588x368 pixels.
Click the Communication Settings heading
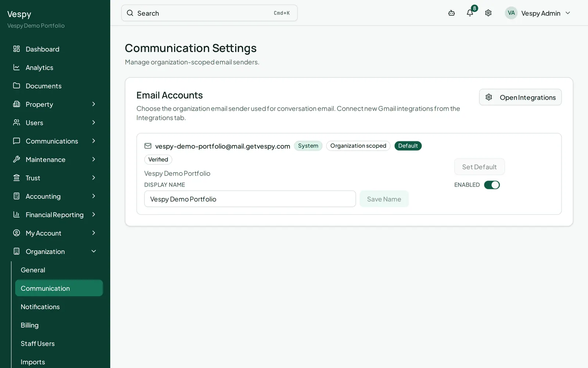pyautogui.click(x=191, y=48)
